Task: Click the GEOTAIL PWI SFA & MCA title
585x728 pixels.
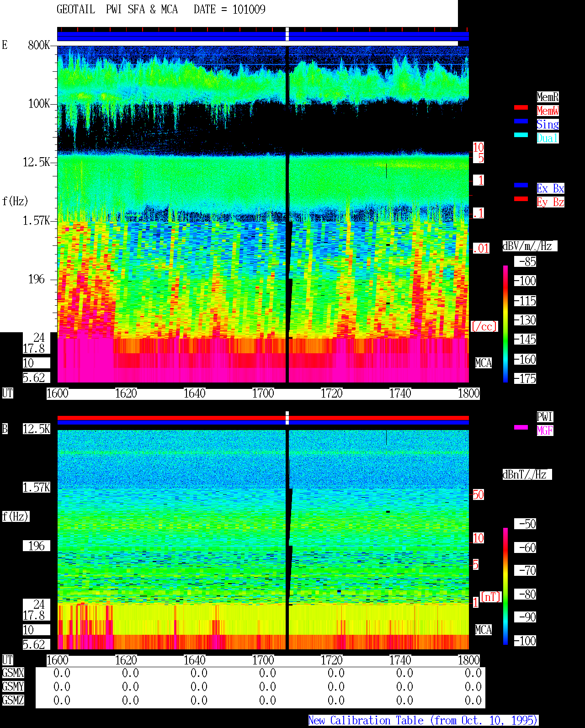Action: point(117,10)
